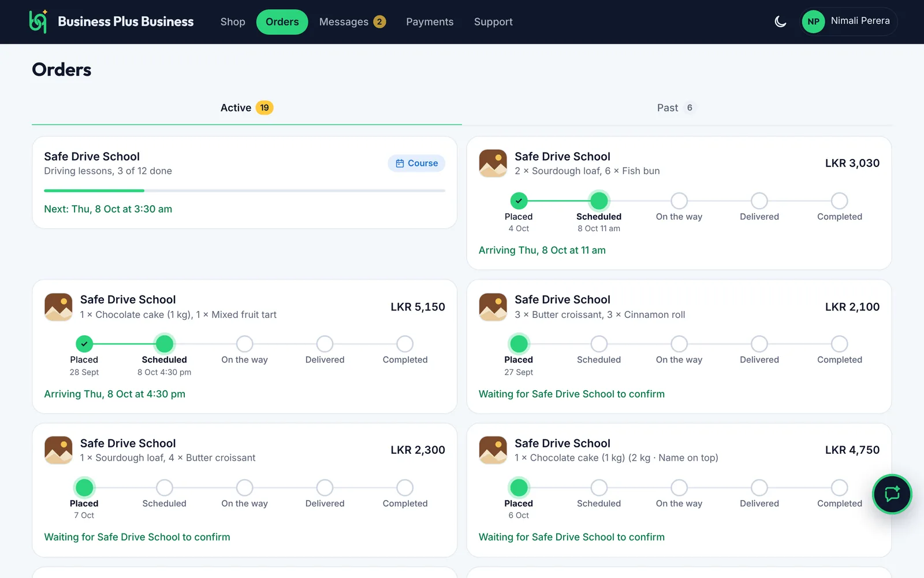Open thumbnail of the LKR 3,030 order
Viewport: 924px width, 578px height.
[493, 164]
